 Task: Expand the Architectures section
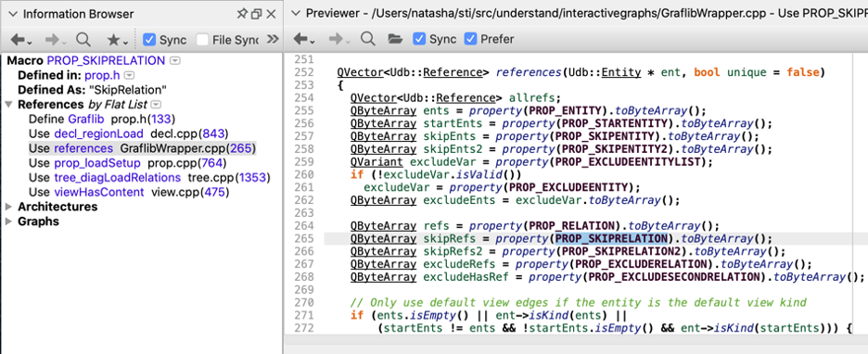9,207
